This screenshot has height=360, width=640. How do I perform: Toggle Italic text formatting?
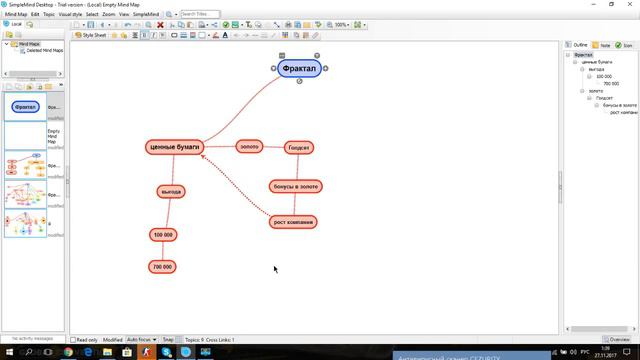[153, 36]
